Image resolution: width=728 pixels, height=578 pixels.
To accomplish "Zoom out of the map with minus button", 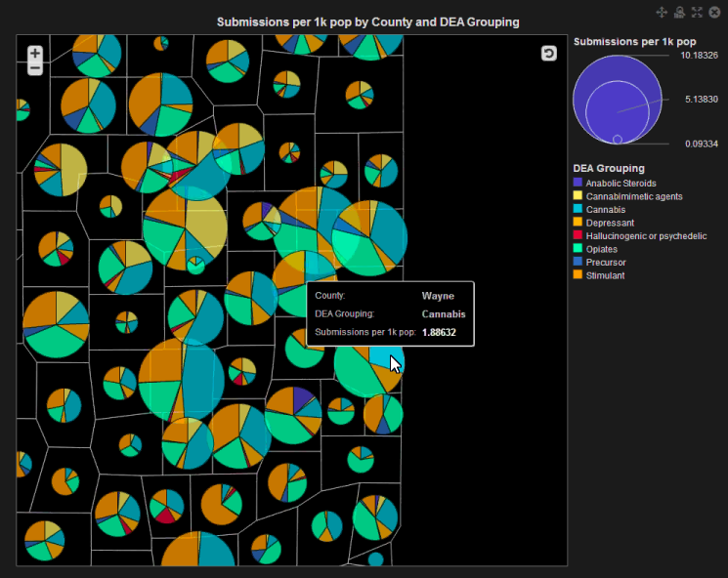I will (x=35, y=68).
